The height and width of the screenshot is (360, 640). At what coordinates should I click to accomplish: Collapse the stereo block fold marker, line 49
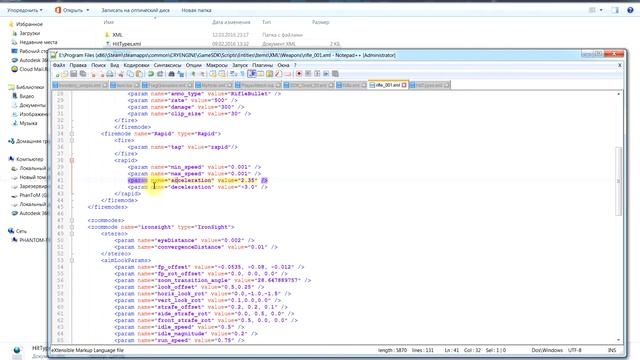tap(72, 234)
